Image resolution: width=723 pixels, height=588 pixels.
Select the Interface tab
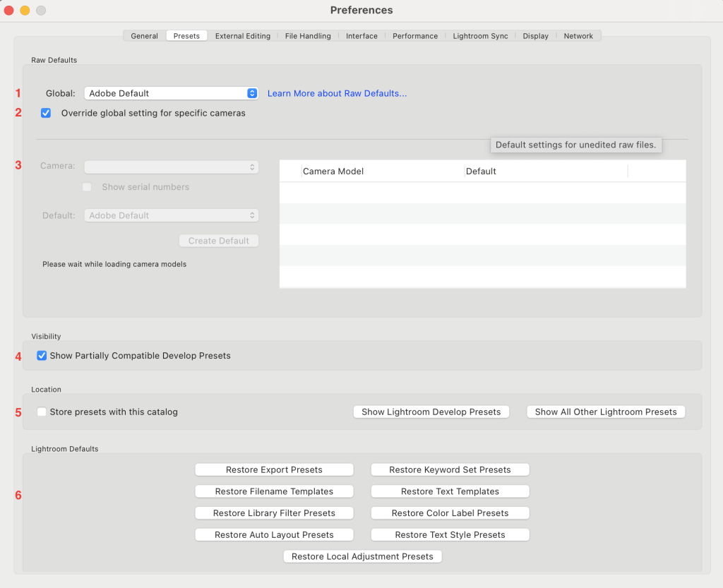click(361, 36)
